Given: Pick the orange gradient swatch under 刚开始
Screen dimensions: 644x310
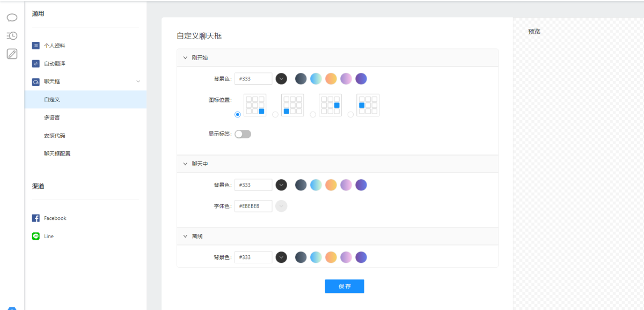Looking at the screenshot, I should coord(331,79).
